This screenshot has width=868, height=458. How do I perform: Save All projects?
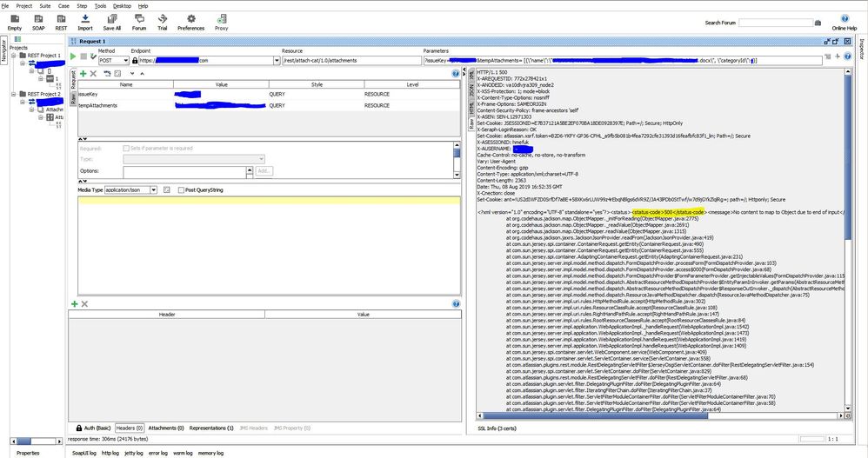coord(112,23)
